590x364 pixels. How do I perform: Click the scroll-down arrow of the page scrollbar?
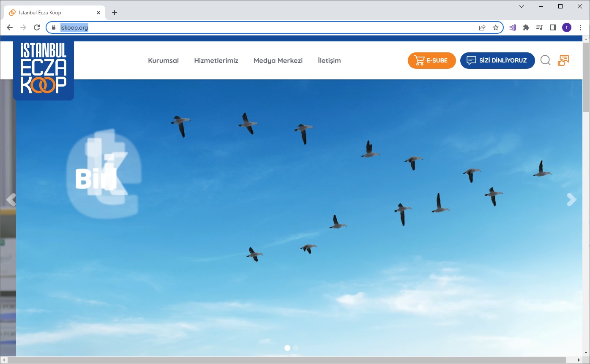tap(586, 353)
